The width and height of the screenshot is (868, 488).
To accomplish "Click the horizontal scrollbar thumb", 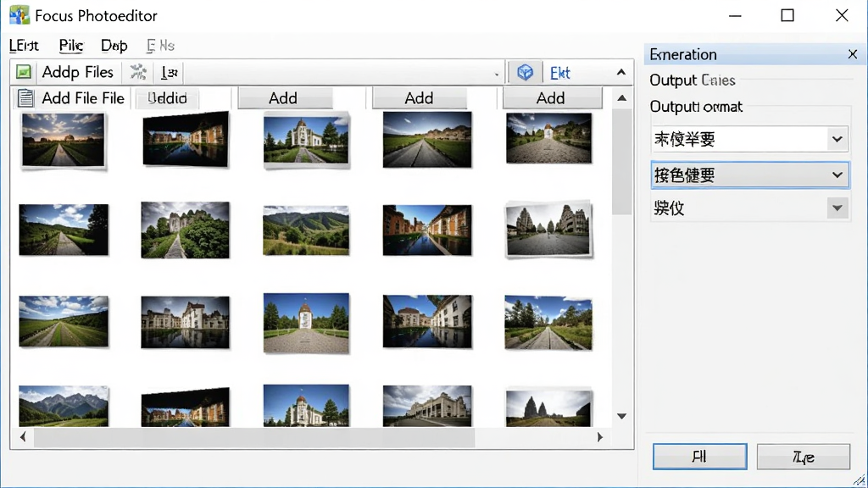I will (x=254, y=437).
